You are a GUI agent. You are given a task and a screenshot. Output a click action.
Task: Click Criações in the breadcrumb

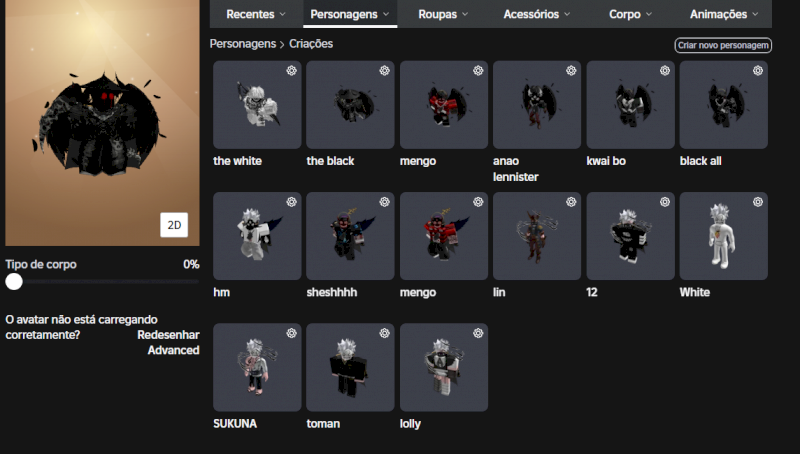(311, 44)
